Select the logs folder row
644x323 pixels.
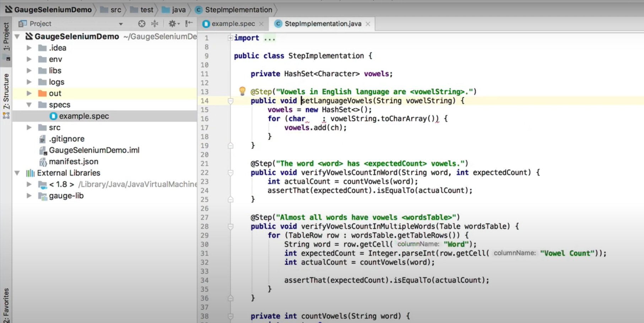[105, 82]
